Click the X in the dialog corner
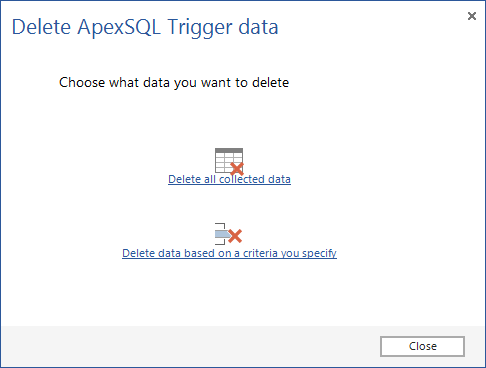 coord(472,16)
